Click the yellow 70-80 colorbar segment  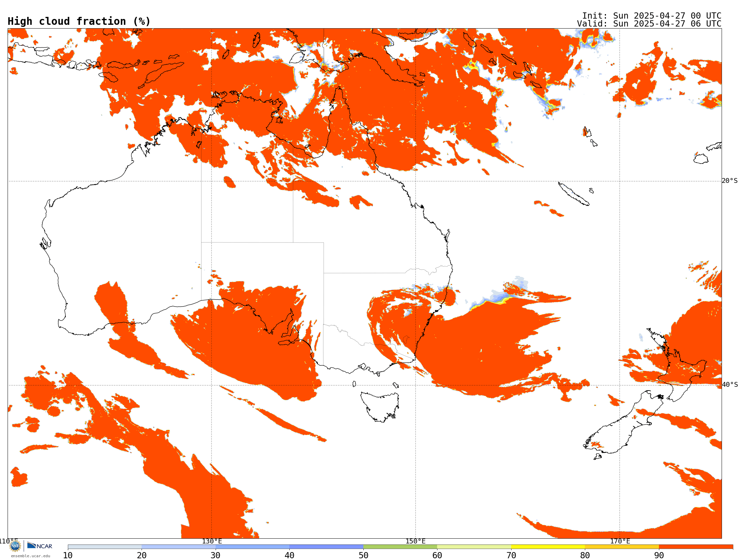pyautogui.click(x=548, y=547)
